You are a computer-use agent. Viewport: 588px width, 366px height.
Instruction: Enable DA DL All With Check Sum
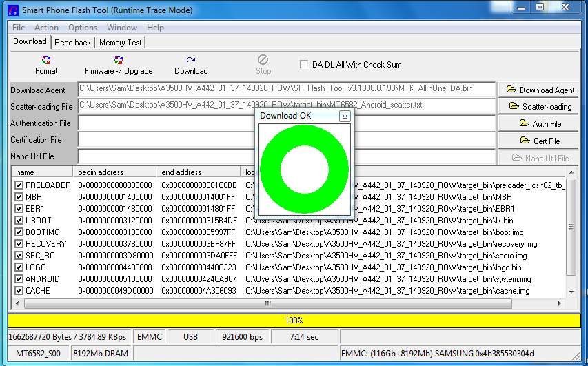304,65
